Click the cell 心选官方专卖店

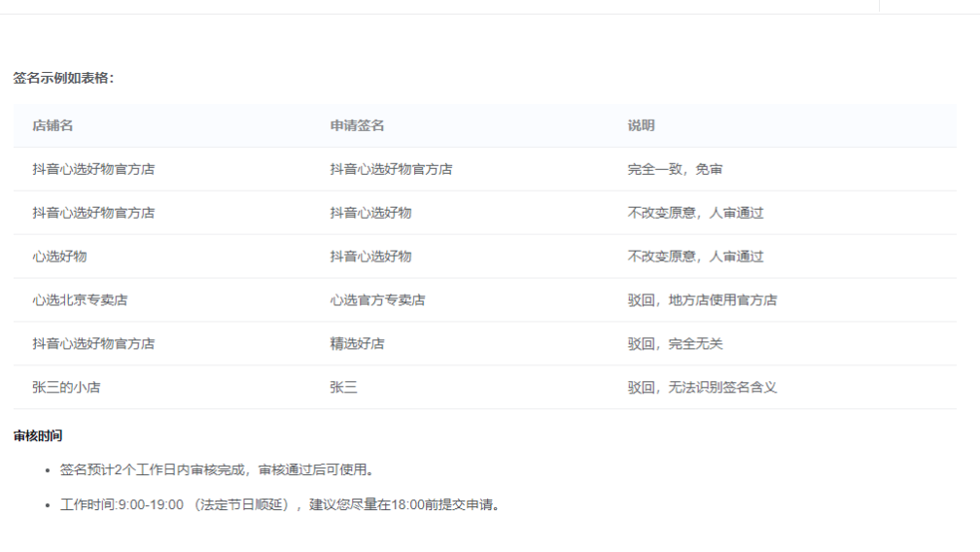coord(377,300)
